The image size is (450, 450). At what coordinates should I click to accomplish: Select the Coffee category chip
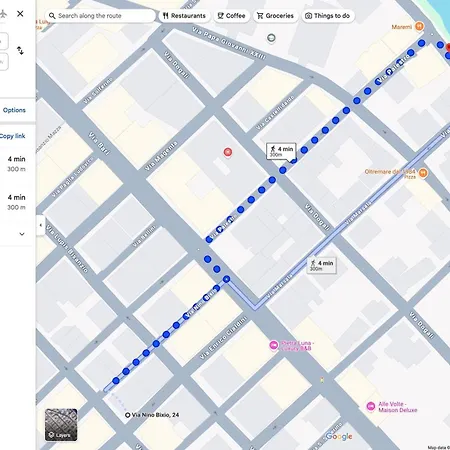231,16
